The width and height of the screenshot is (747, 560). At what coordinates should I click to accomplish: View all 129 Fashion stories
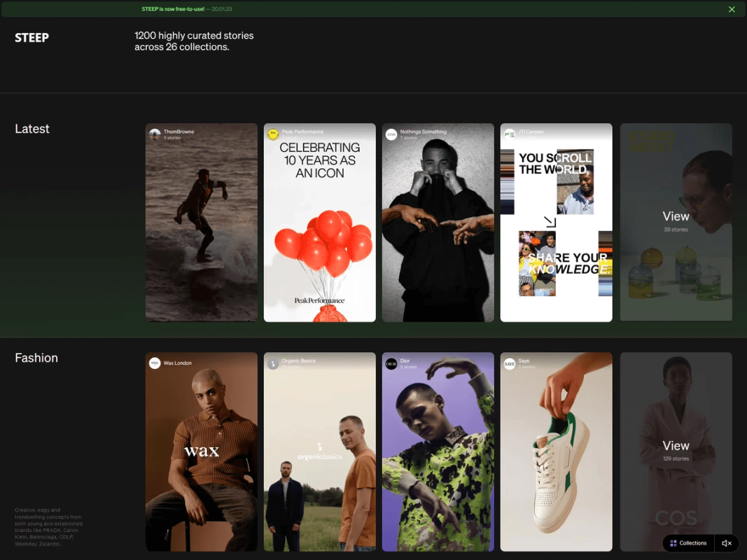coord(676,452)
